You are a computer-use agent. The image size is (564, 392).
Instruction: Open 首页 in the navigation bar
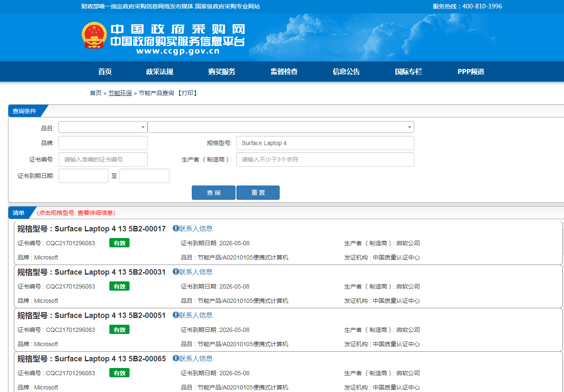coord(105,72)
